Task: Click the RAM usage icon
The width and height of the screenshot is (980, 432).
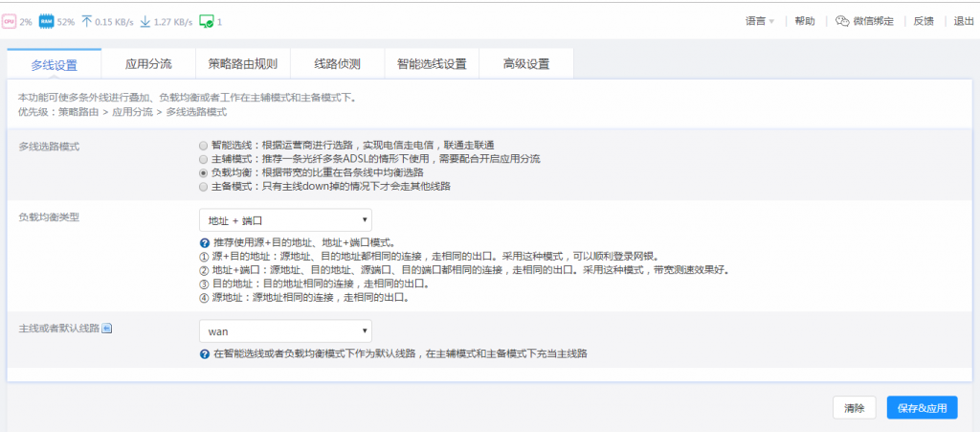Action: tap(45, 20)
